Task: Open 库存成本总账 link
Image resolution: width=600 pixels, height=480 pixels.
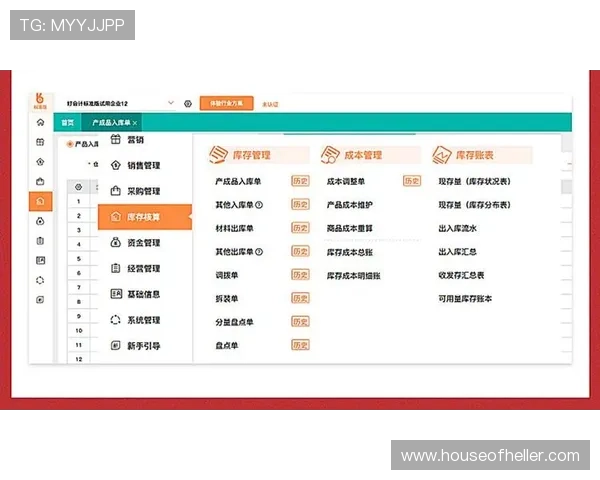Action: click(x=349, y=252)
